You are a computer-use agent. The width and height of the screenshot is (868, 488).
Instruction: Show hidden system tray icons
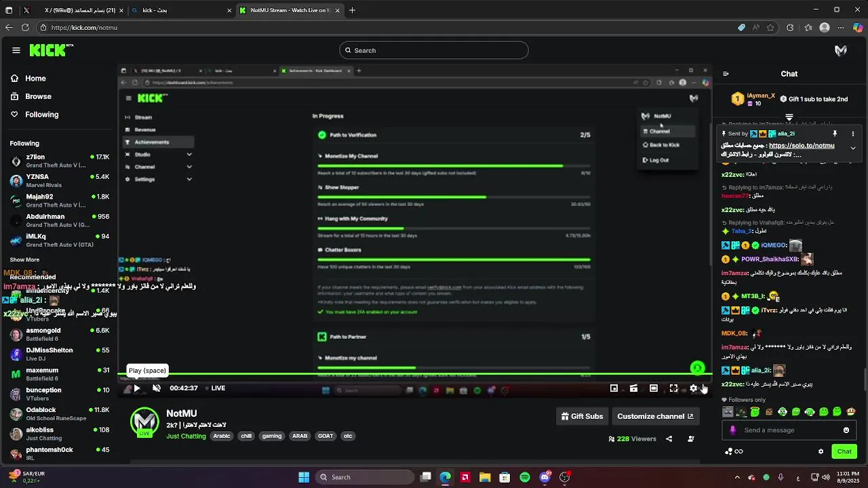[x=737, y=477]
